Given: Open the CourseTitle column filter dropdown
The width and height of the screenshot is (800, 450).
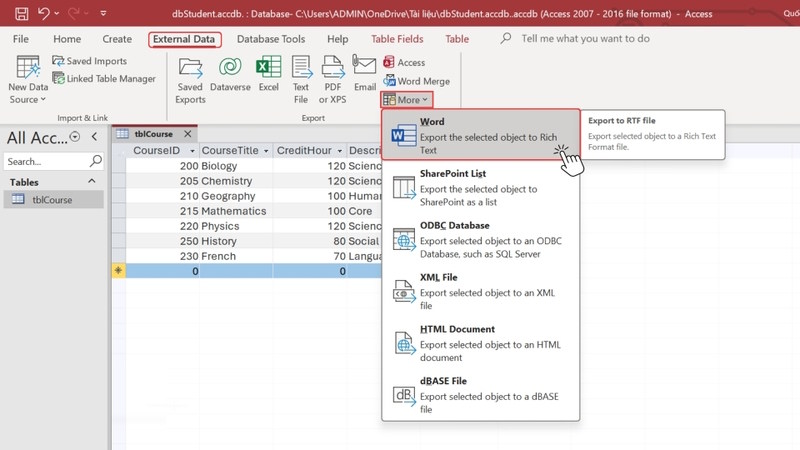Looking at the screenshot, I should tap(266, 150).
